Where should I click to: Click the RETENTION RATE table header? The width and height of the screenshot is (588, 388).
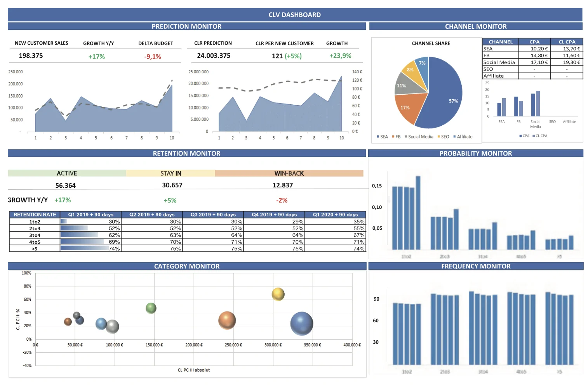click(35, 215)
